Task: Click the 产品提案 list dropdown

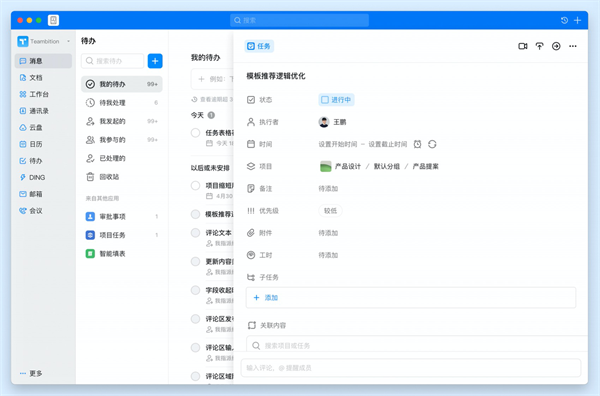Action: [x=426, y=166]
